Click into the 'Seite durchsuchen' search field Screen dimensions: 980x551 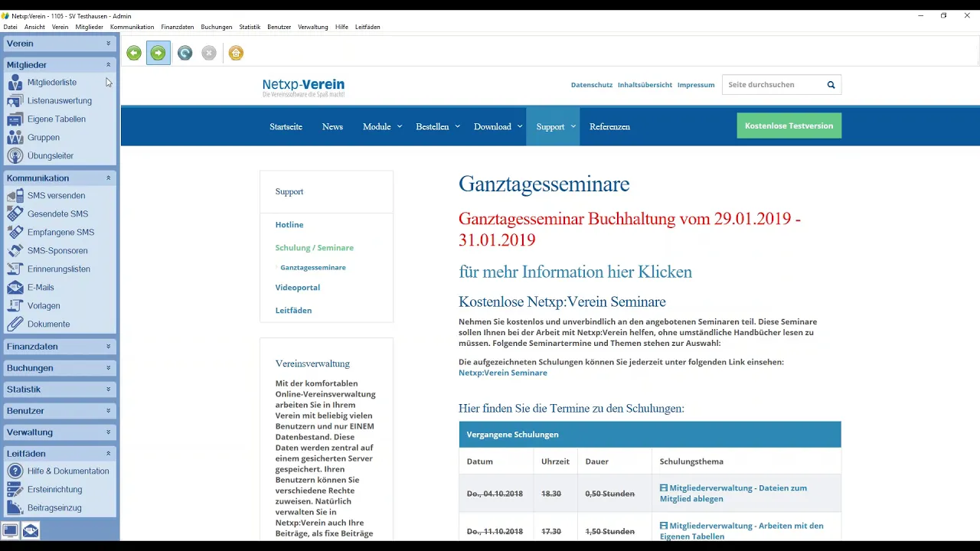click(772, 85)
